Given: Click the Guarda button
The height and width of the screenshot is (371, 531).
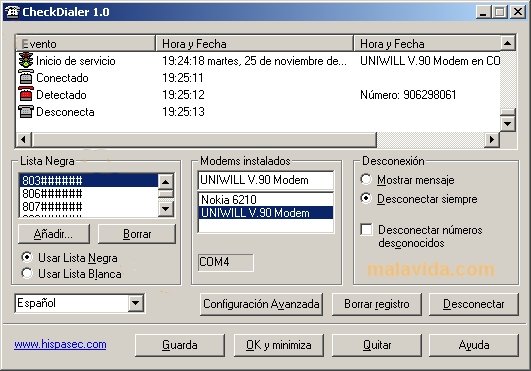Looking at the screenshot, I should click(179, 345).
